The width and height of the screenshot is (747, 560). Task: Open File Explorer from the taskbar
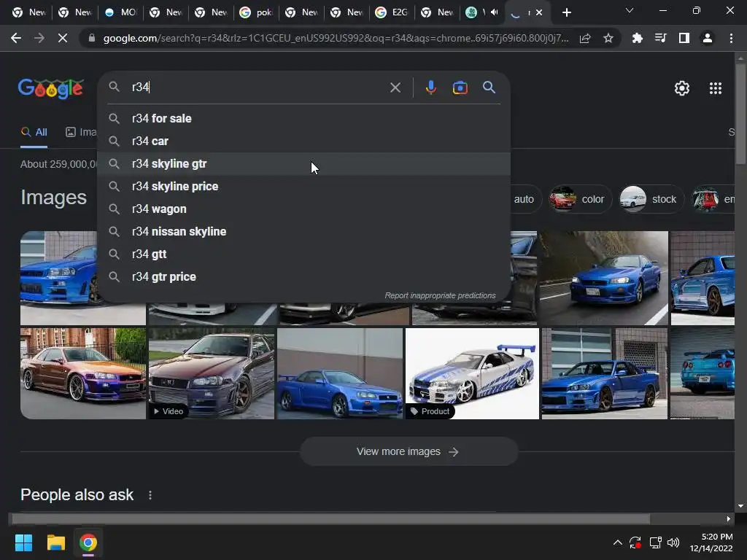pos(55,542)
